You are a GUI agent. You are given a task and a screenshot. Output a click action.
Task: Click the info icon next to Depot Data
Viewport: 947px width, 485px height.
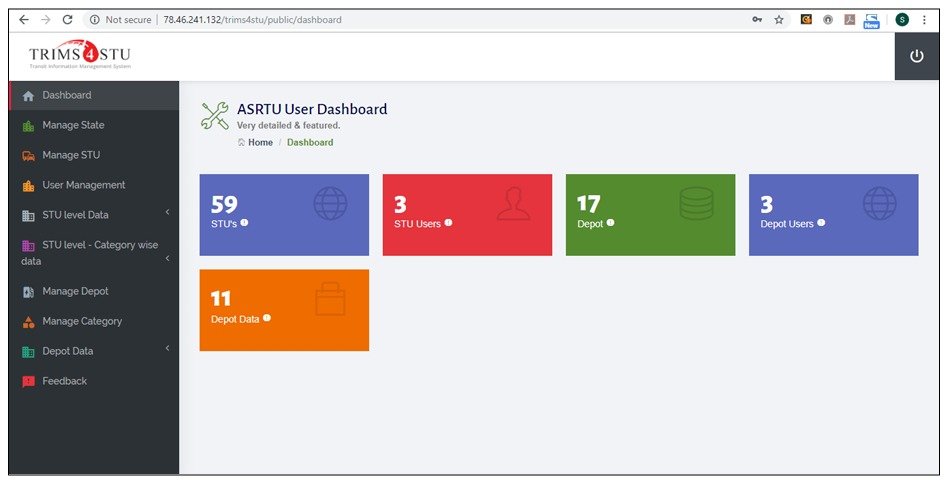267,318
